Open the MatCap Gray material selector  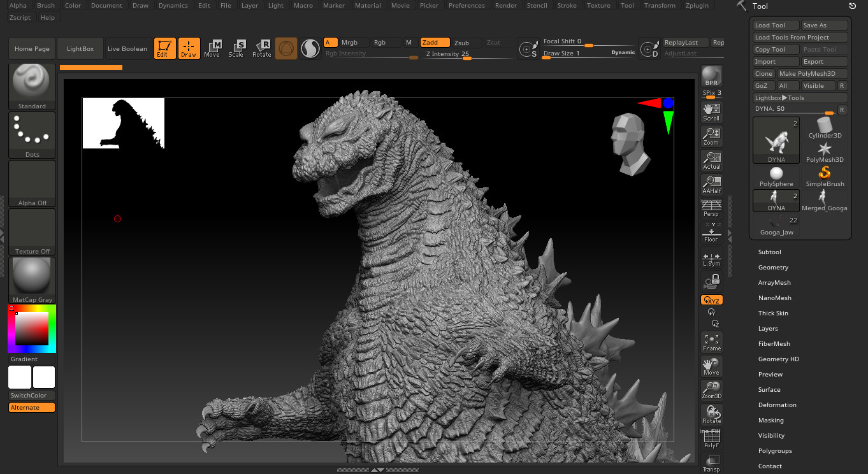pyautogui.click(x=32, y=280)
